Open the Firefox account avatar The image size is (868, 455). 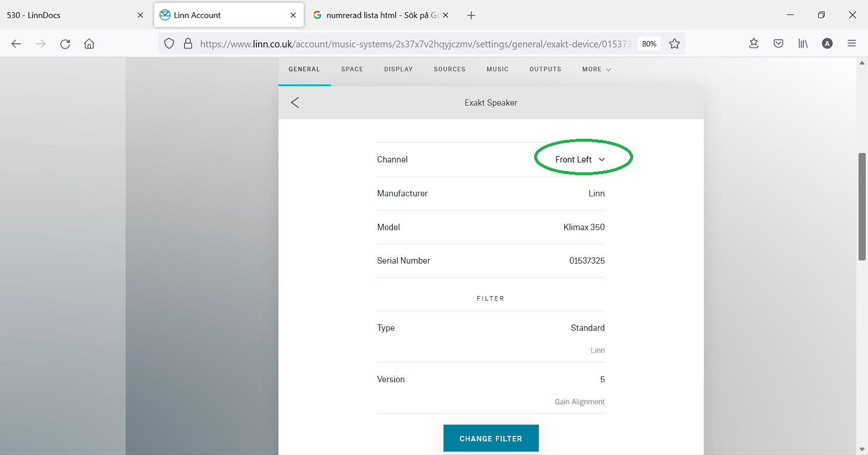pyautogui.click(x=827, y=43)
